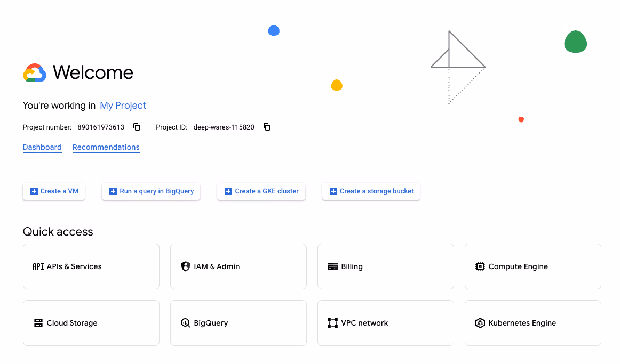This screenshot has width=620, height=364.
Task: Open the Compute Engine quick access label
Action: pyautogui.click(x=518, y=266)
